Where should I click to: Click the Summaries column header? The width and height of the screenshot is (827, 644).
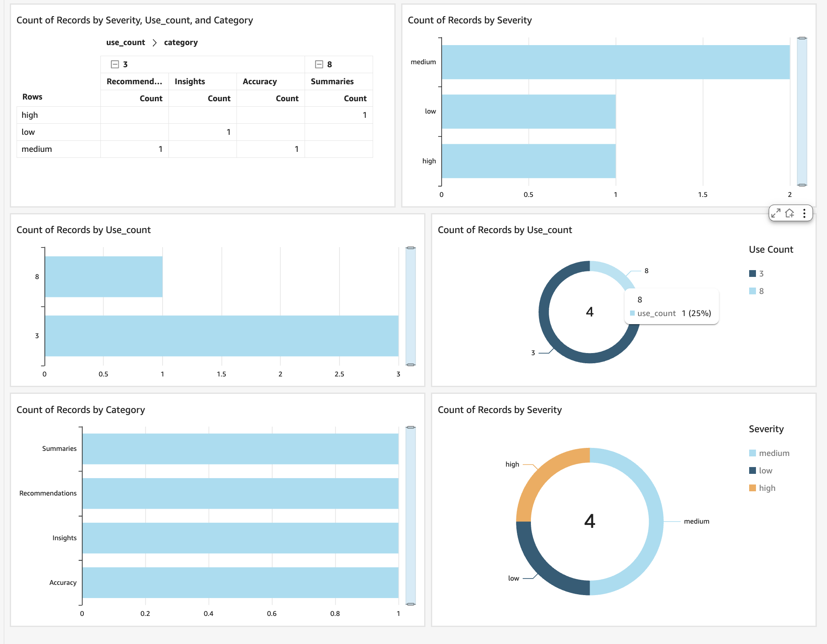(x=332, y=81)
